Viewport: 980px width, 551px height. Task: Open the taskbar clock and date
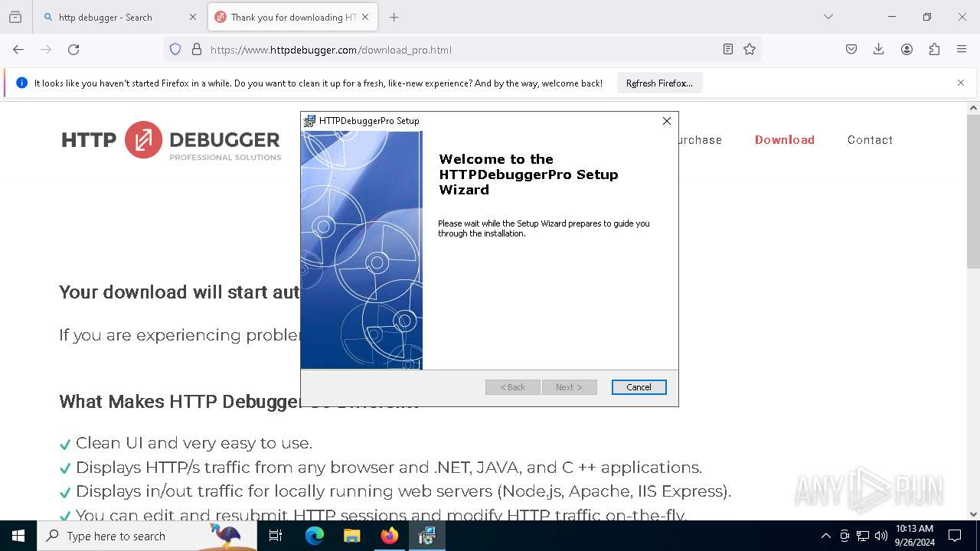point(914,536)
